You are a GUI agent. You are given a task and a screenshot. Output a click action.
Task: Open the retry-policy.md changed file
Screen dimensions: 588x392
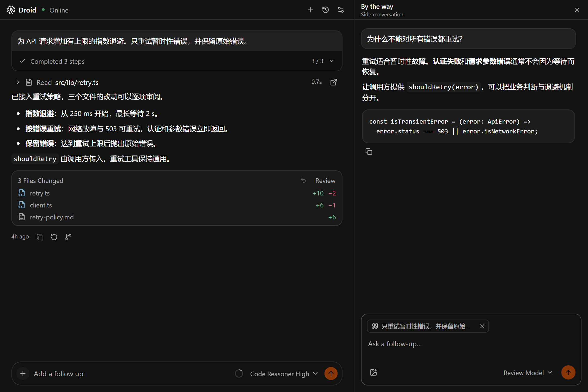177,217
